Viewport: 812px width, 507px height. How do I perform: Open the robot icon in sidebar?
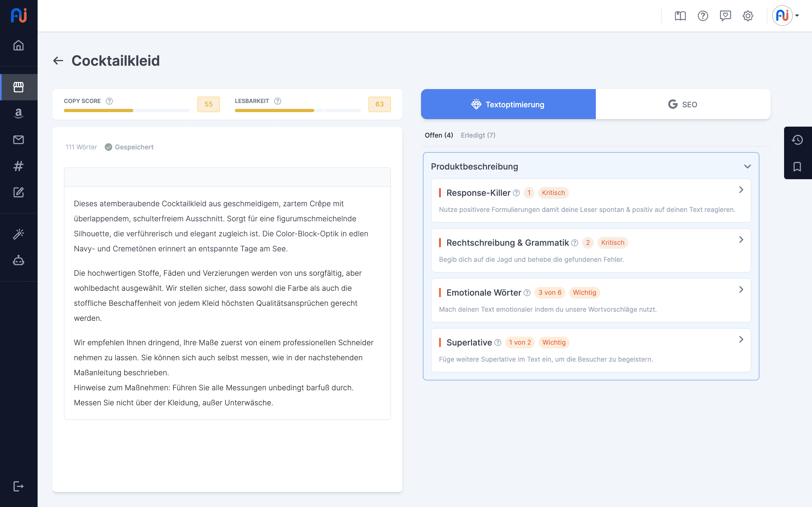[19, 260]
